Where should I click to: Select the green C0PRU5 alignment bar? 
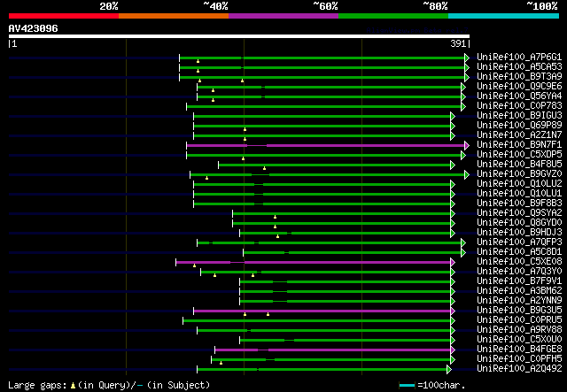(317, 321)
